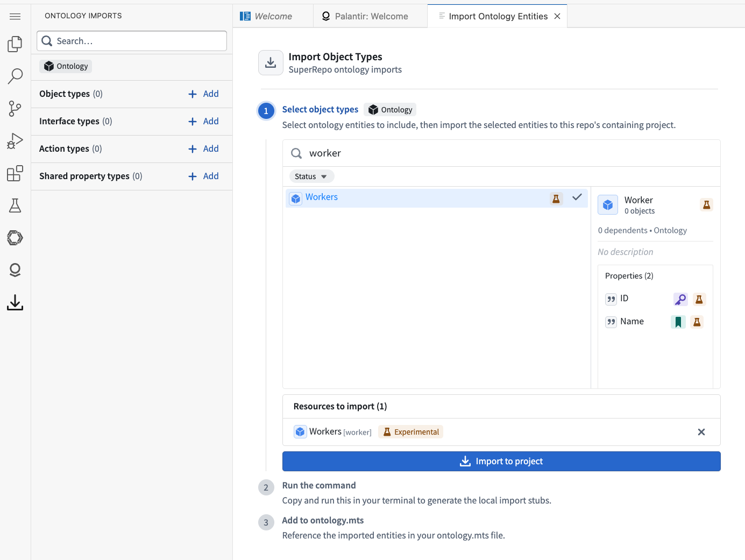Switch to the Welcome tab

tap(273, 16)
